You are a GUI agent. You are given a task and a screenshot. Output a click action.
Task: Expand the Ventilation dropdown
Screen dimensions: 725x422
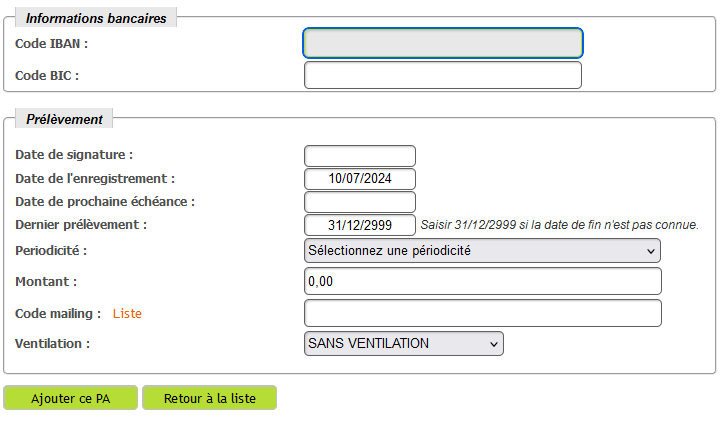point(403,344)
